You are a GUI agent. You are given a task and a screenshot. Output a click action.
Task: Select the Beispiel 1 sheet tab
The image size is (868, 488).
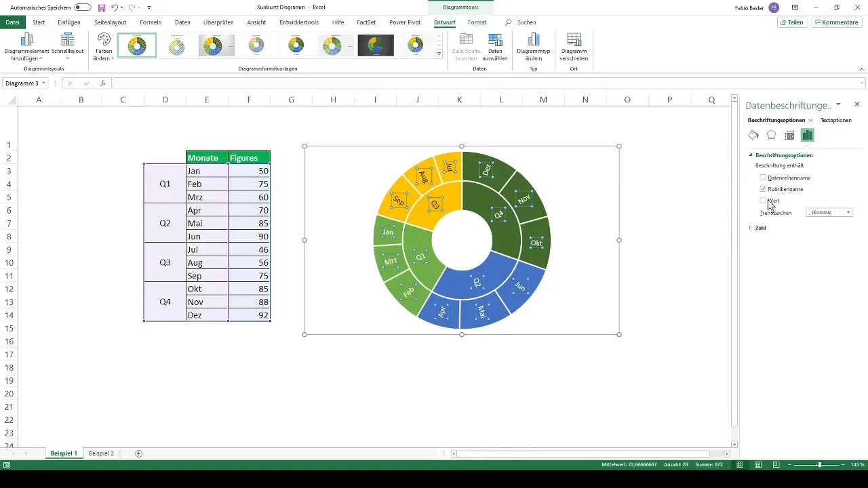pyautogui.click(x=64, y=453)
